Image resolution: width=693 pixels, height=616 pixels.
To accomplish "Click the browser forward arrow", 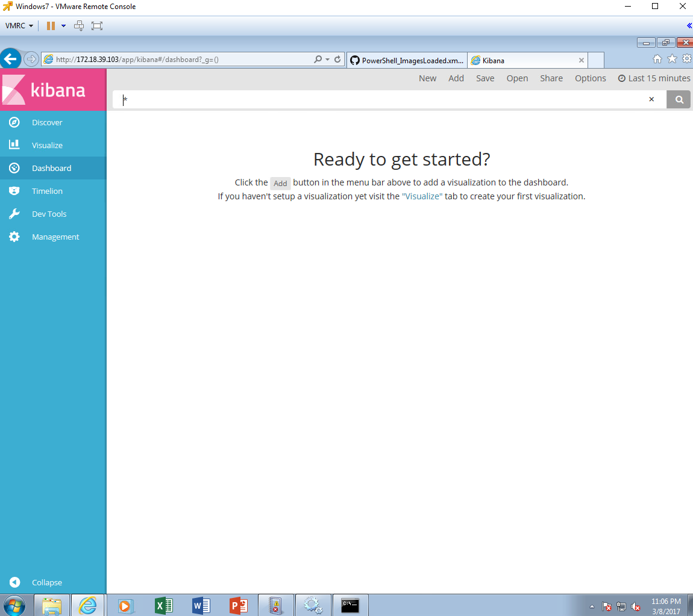I will (x=31, y=59).
